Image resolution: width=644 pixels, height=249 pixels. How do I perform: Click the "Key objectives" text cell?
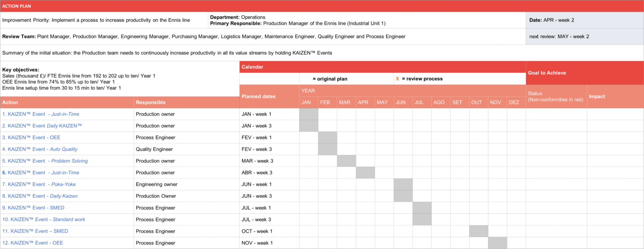tap(119, 79)
